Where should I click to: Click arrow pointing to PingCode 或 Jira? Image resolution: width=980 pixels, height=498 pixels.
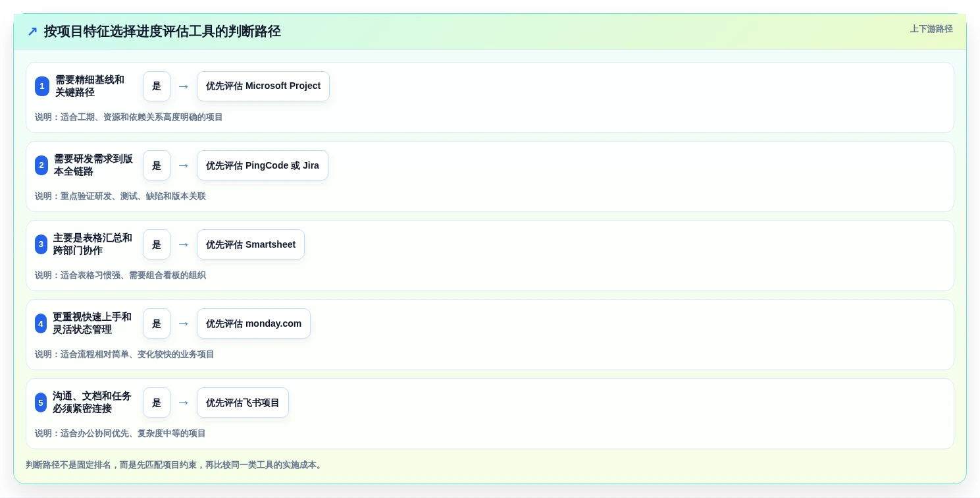coord(184,165)
